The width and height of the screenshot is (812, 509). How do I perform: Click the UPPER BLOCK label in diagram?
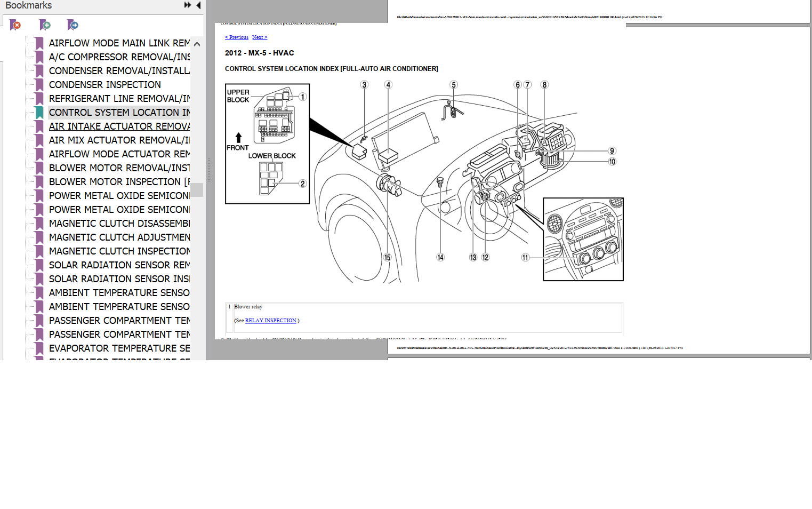(x=238, y=96)
